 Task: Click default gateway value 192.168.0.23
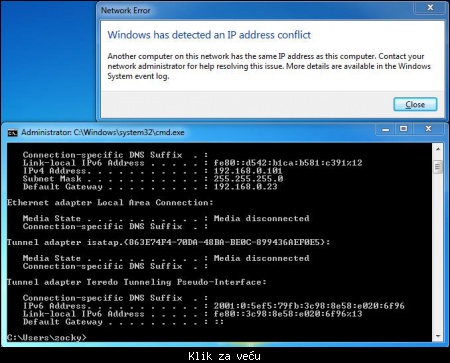pos(245,187)
